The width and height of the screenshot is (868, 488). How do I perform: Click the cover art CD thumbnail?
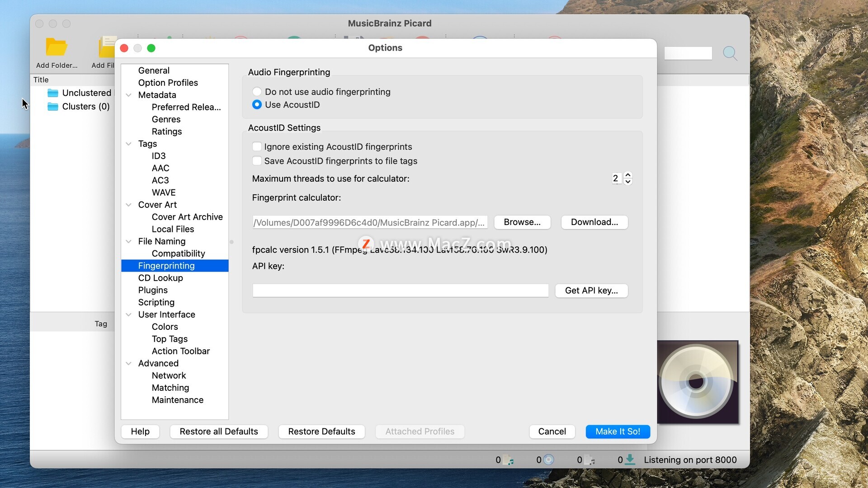click(x=698, y=382)
